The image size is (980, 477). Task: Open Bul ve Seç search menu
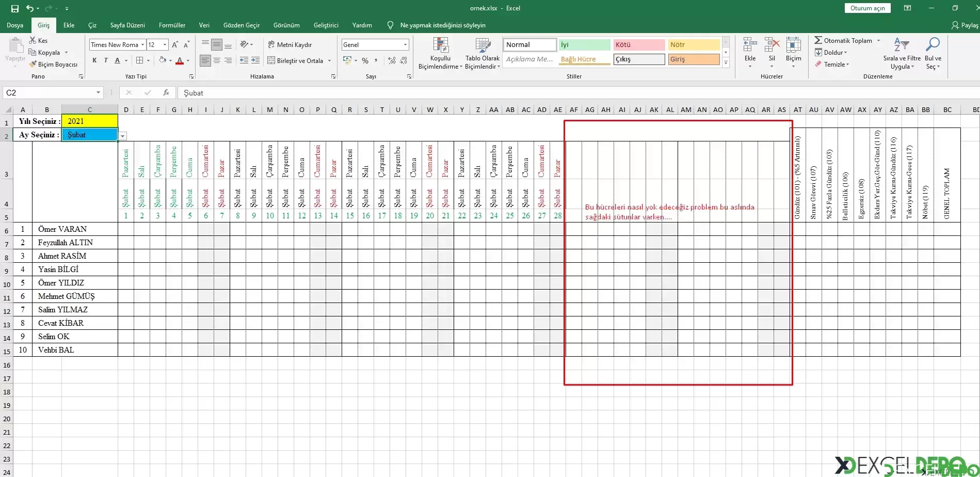tap(933, 53)
